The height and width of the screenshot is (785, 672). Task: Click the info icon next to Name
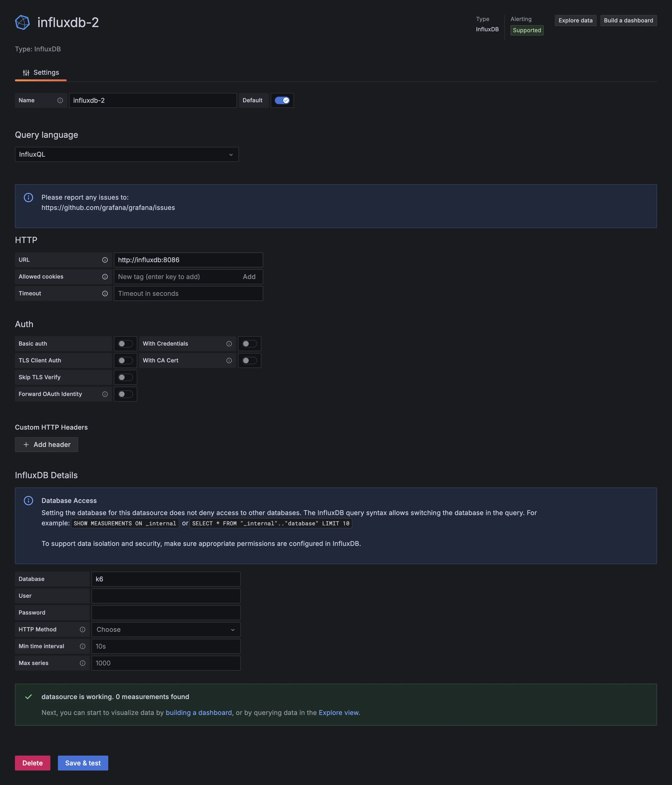coord(60,100)
